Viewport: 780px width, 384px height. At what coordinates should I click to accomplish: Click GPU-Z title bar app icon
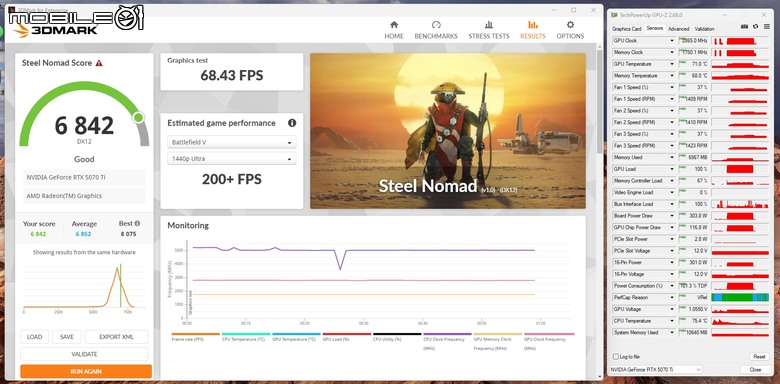(x=614, y=15)
